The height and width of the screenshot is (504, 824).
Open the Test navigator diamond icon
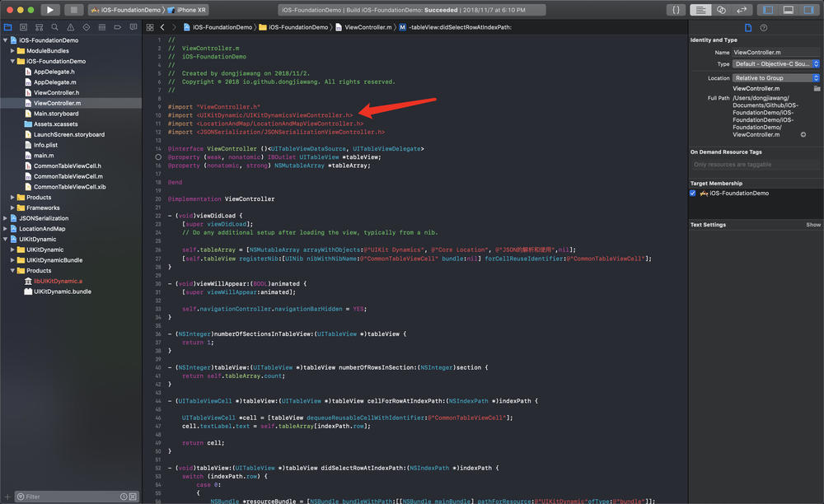click(85, 27)
